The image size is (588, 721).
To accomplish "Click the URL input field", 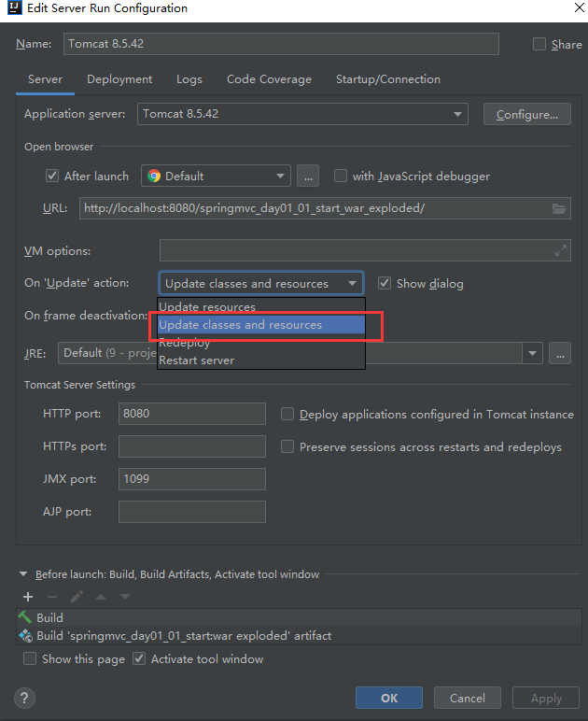I will click(325, 208).
